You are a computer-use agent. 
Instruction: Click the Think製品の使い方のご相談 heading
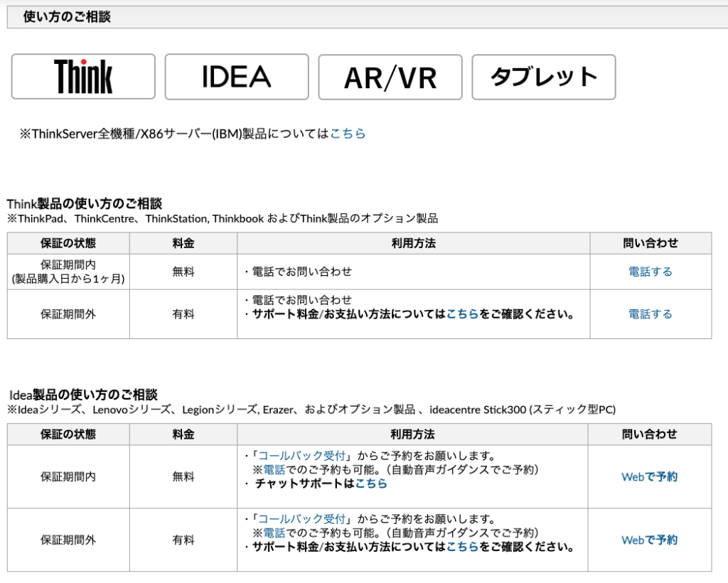[85, 204]
